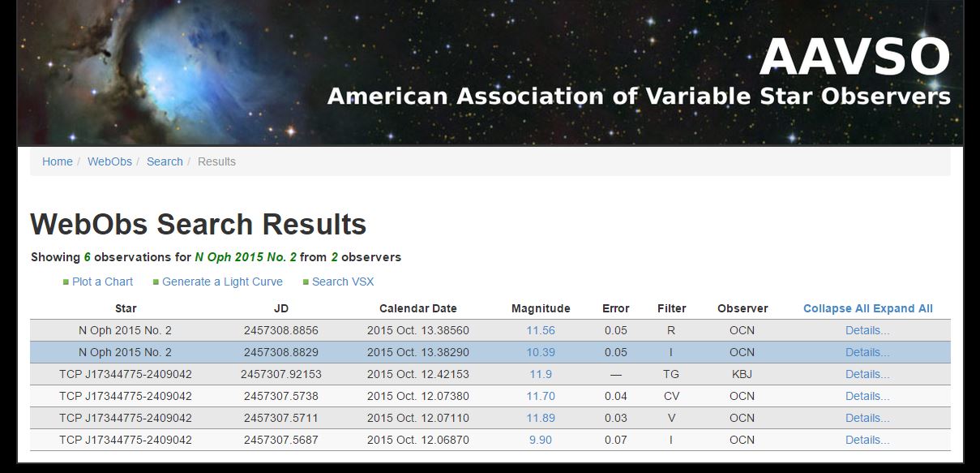Select JD value 2457307.5711

(x=281, y=418)
